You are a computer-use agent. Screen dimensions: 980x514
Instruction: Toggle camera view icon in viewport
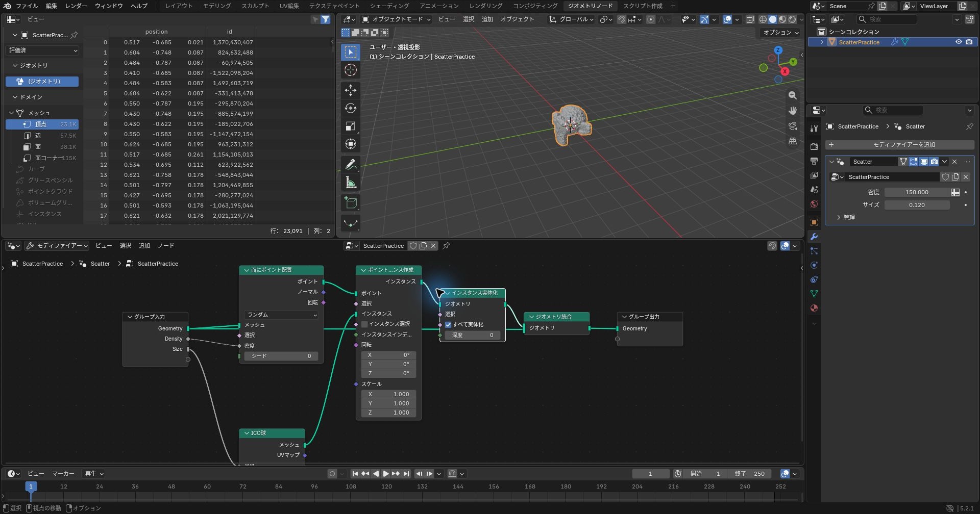792,126
